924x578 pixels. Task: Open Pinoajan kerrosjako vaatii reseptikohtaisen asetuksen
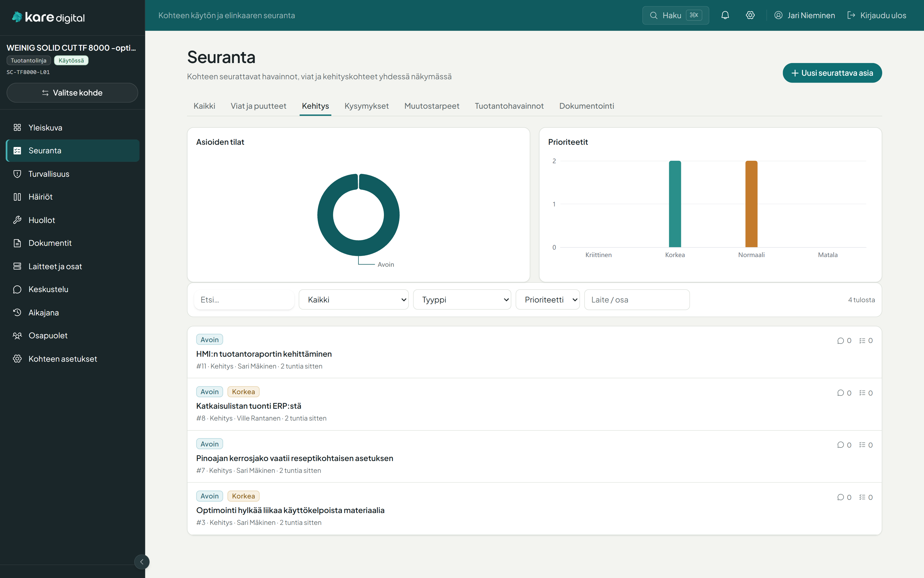(x=294, y=458)
